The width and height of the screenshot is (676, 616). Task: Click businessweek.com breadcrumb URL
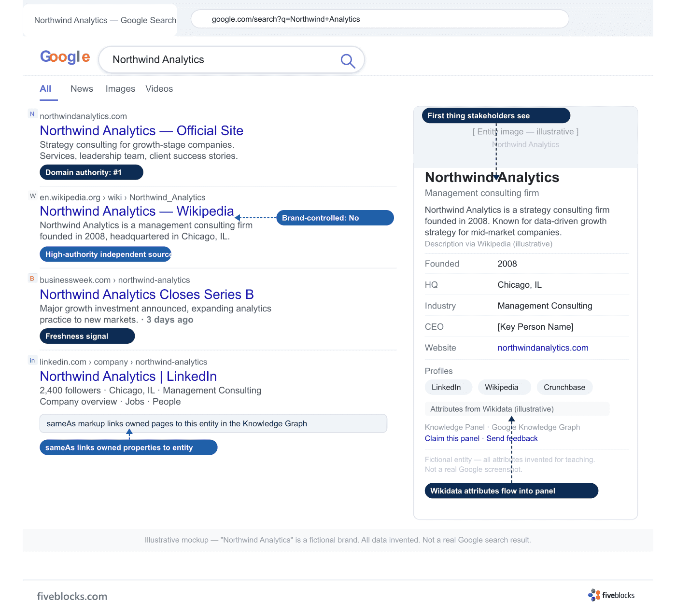(x=115, y=280)
